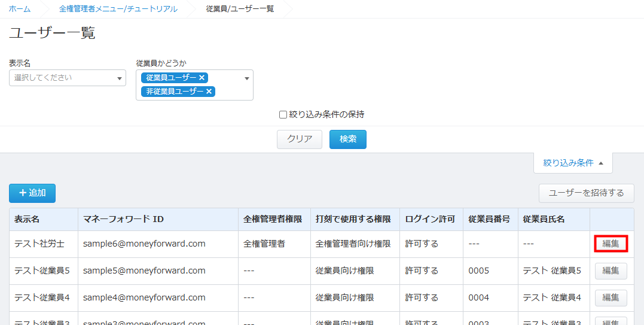Remove the 従業員ユーザー filter tag
Screen dimensions: 644x325
[x=202, y=78]
